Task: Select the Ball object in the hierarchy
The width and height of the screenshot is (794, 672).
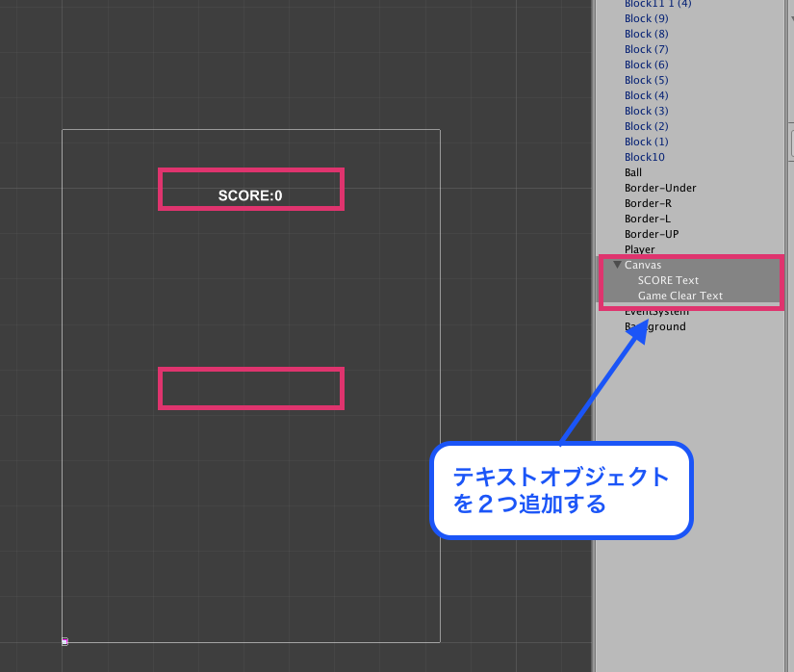Action: 633,172
